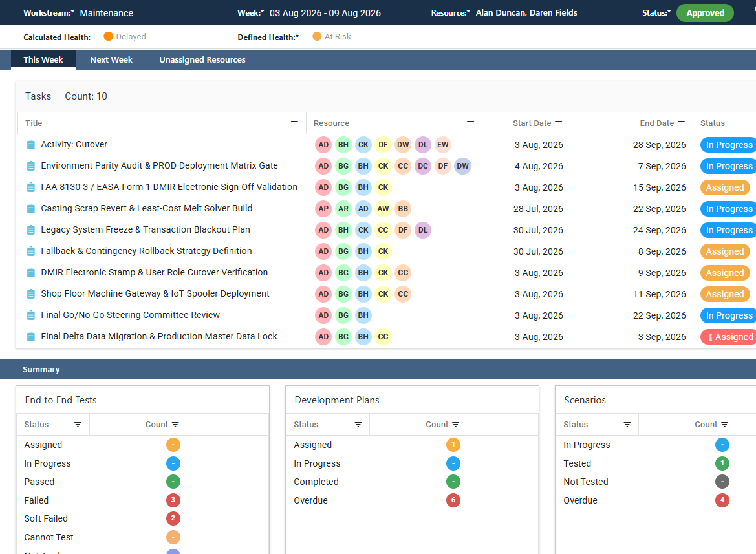Select the 28 Sep, 2026 end date cell

pyautogui.click(x=659, y=145)
